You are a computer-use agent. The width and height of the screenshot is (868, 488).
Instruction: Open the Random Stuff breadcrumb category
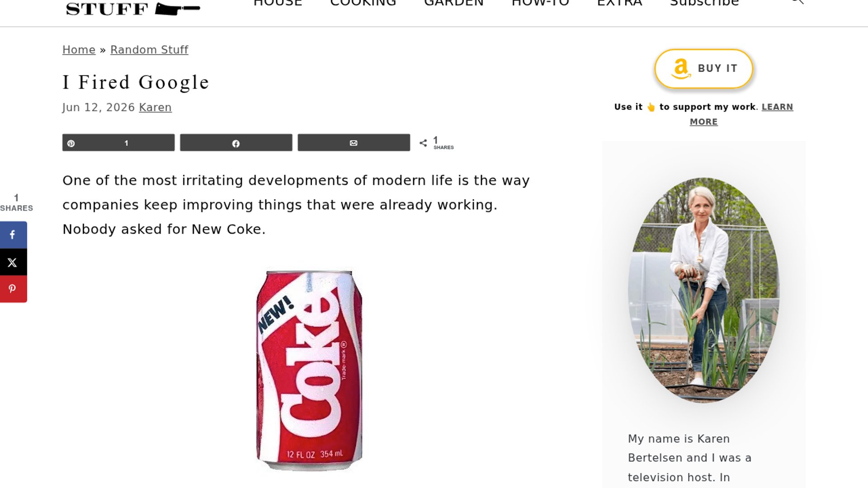point(149,50)
